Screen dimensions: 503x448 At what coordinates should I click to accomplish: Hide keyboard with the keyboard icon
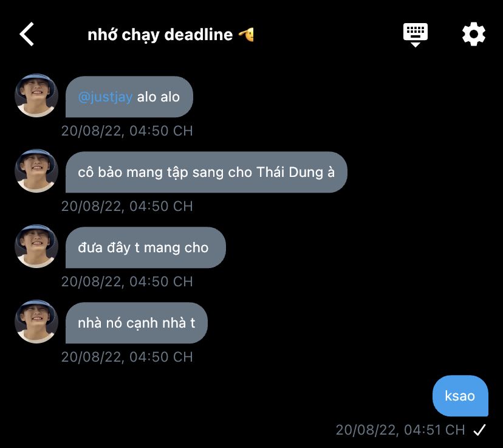(416, 34)
